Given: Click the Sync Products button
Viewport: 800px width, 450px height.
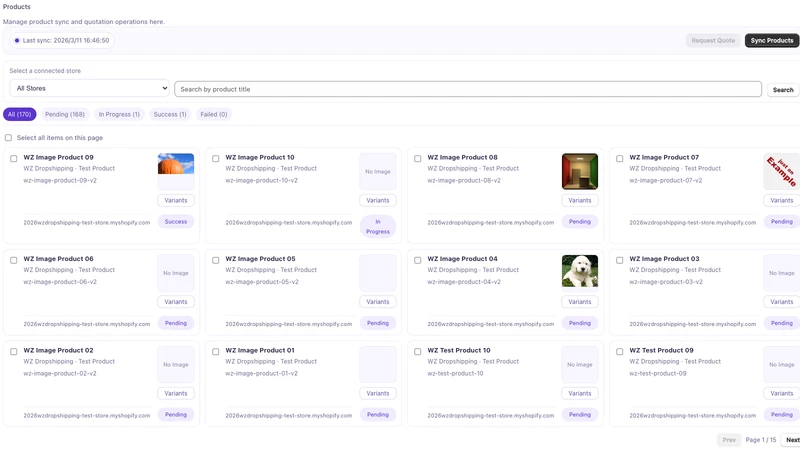Looking at the screenshot, I should pyautogui.click(x=771, y=40).
